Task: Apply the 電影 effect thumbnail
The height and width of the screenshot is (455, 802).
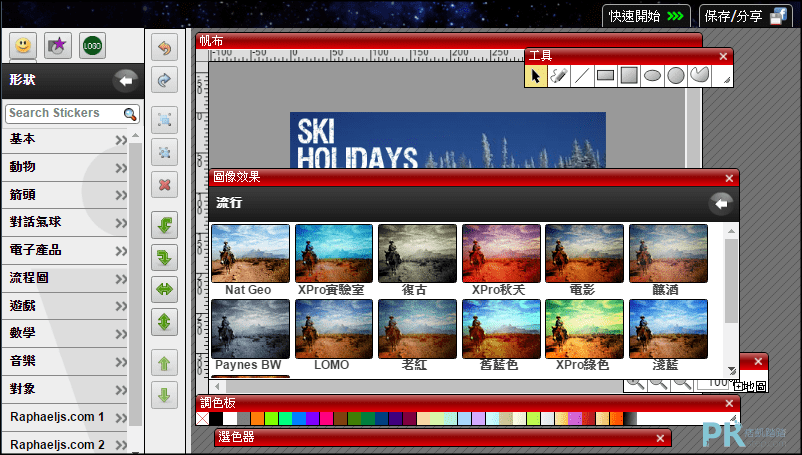Action: tap(585, 254)
